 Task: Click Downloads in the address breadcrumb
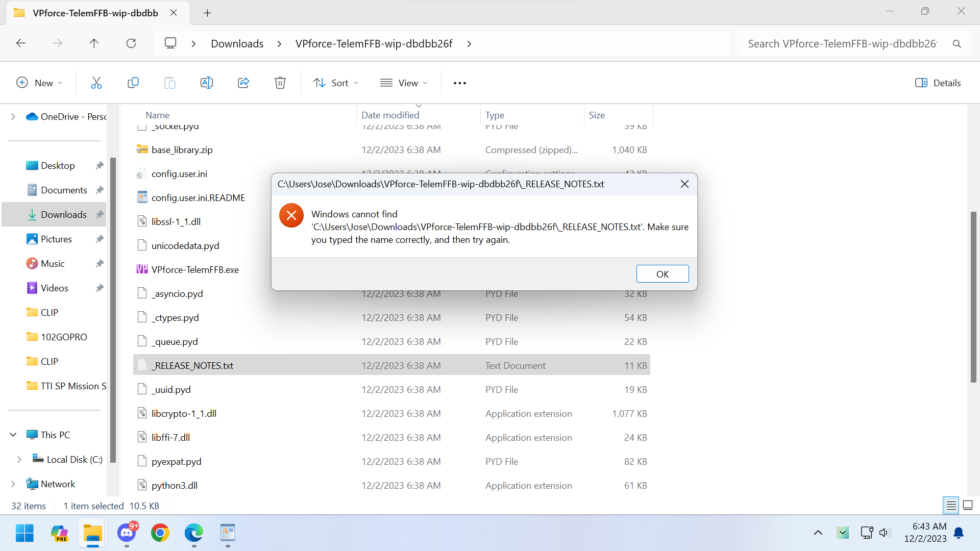[237, 43]
